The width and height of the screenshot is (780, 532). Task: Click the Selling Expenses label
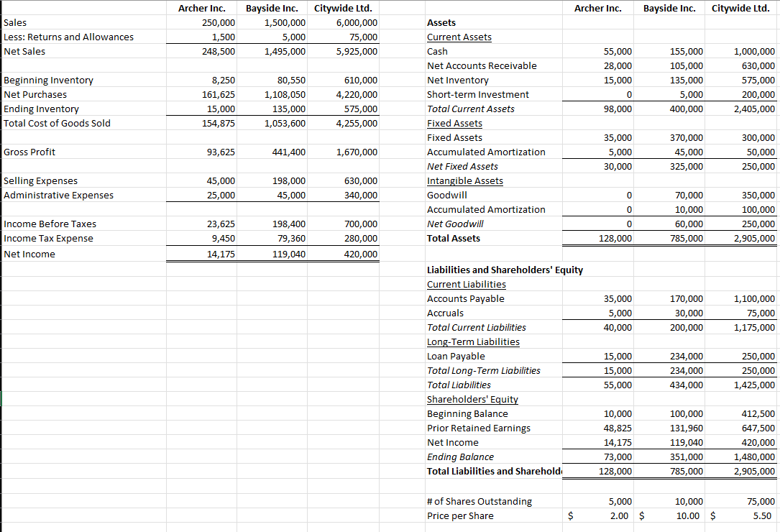[40, 180]
